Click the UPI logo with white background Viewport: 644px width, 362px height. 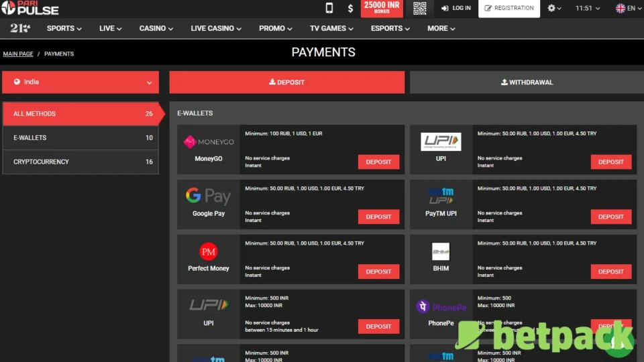point(441,141)
